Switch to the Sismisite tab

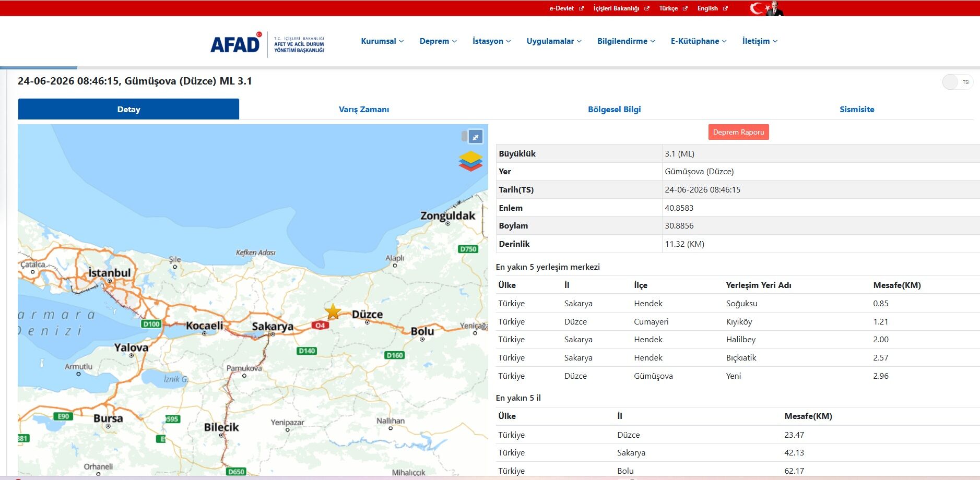(857, 110)
